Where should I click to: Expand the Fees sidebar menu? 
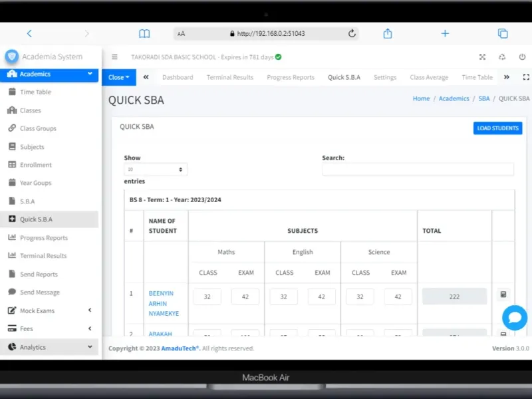pos(49,329)
